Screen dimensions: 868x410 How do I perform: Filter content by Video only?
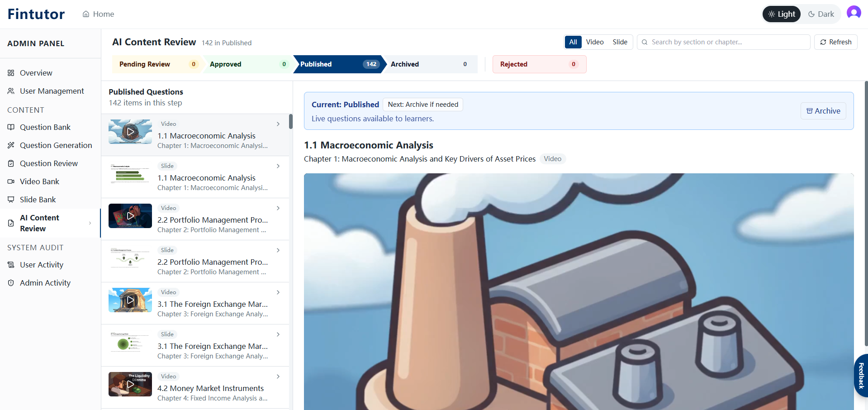595,42
